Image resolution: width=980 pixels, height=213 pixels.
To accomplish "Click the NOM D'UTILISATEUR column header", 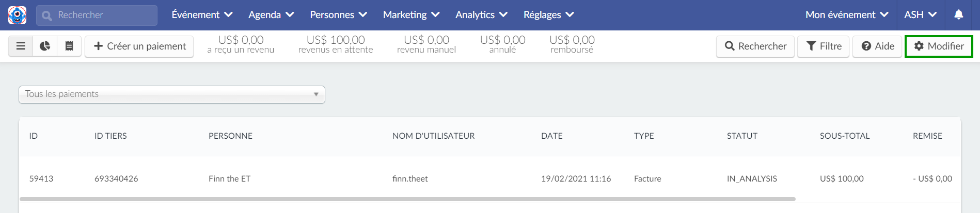I will pyautogui.click(x=433, y=136).
